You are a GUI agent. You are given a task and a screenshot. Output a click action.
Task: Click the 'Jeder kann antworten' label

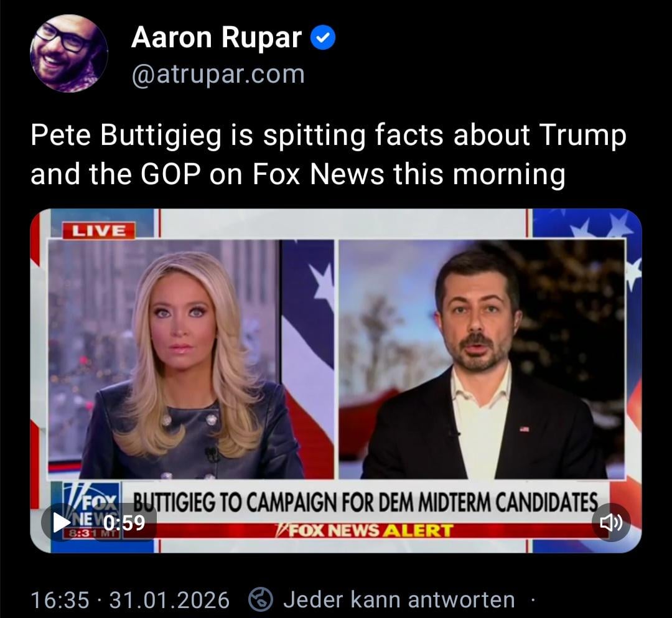click(x=399, y=599)
